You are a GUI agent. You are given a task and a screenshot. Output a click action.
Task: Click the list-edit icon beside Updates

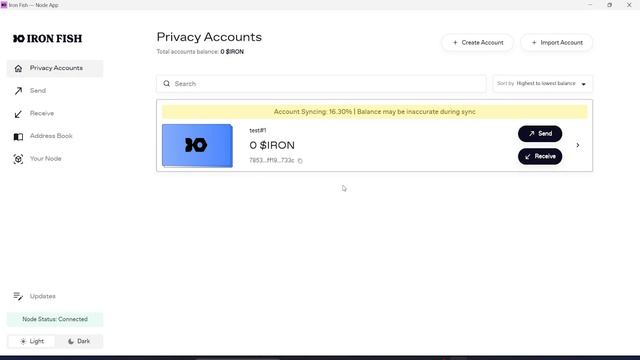[18, 296]
